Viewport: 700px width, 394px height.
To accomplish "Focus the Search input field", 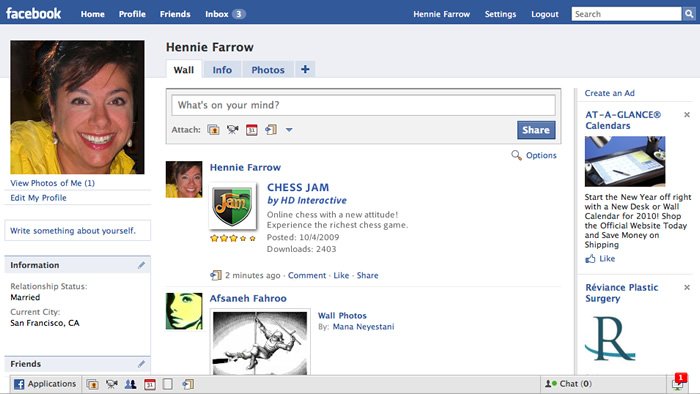I will click(x=626, y=14).
